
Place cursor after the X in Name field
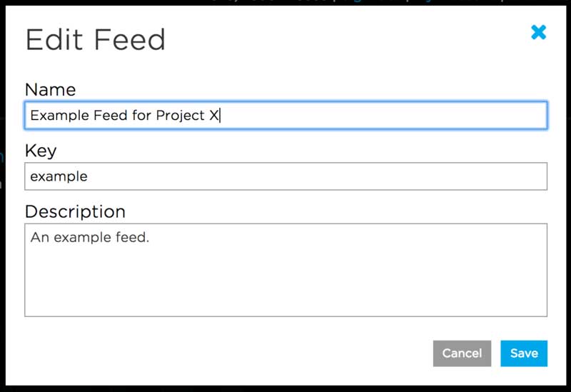click(x=220, y=116)
